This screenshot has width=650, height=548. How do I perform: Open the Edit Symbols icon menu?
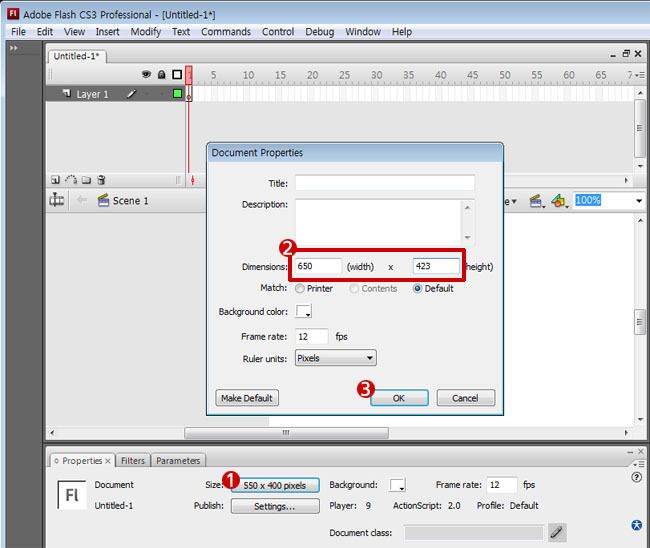pos(560,201)
